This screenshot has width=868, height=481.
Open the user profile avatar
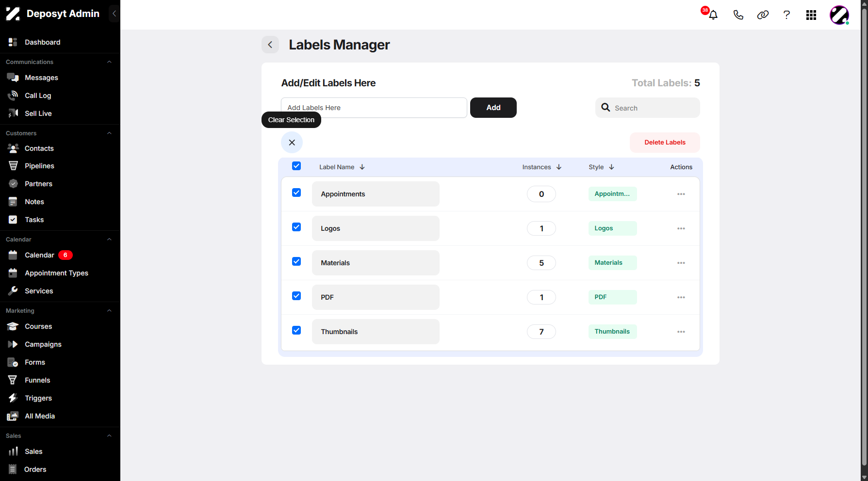tap(839, 15)
